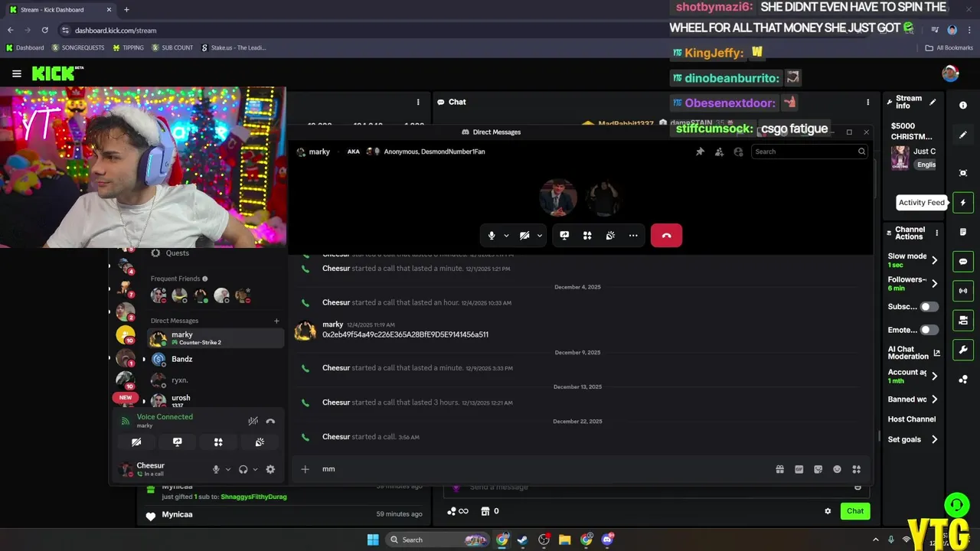Toggle Subscribers-only chat switch

point(929,307)
